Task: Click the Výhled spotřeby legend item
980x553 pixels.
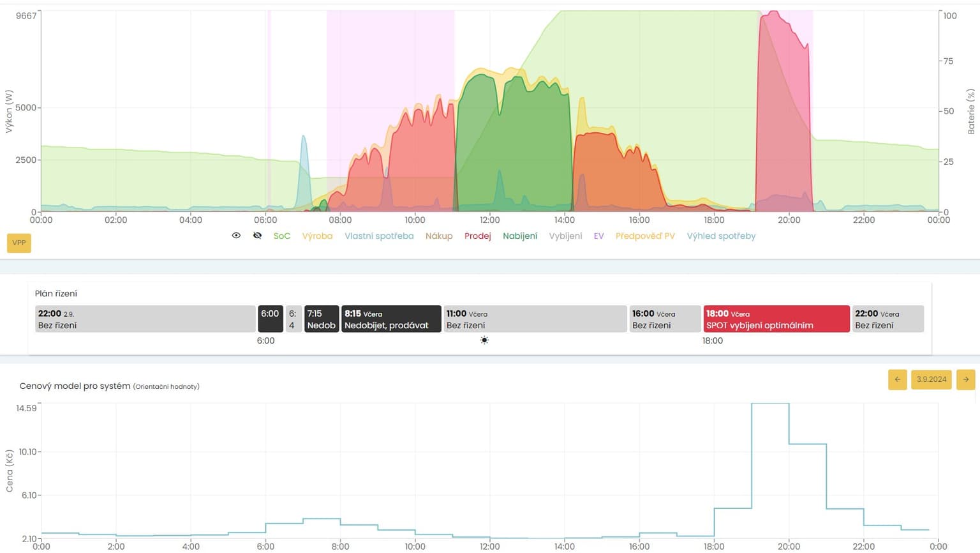Action: [x=721, y=236]
